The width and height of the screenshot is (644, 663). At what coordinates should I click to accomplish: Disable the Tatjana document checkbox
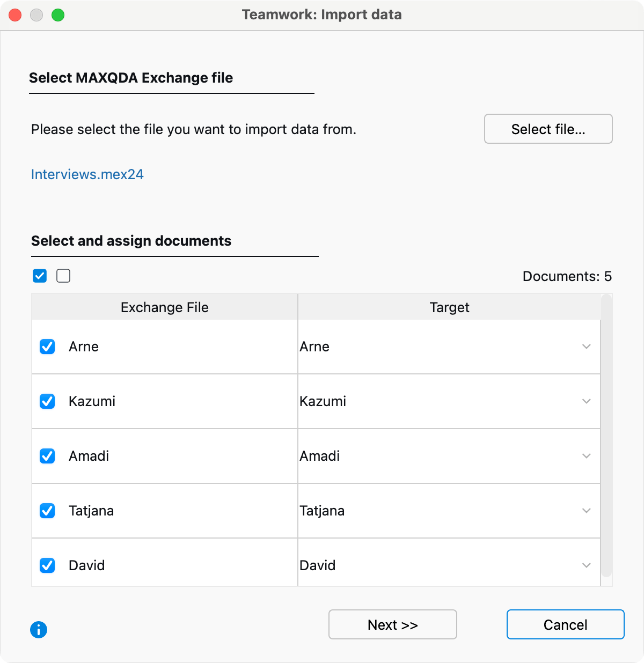click(x=47, y=511)
